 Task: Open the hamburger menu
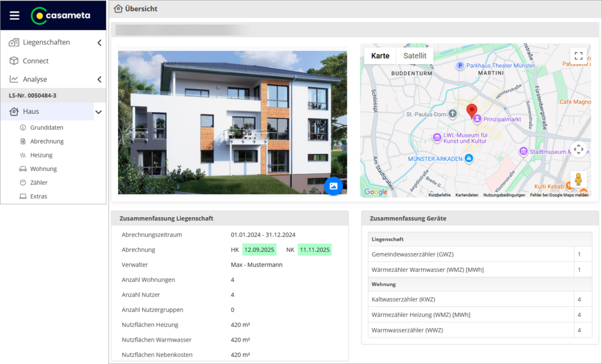[x=15, y=15]
